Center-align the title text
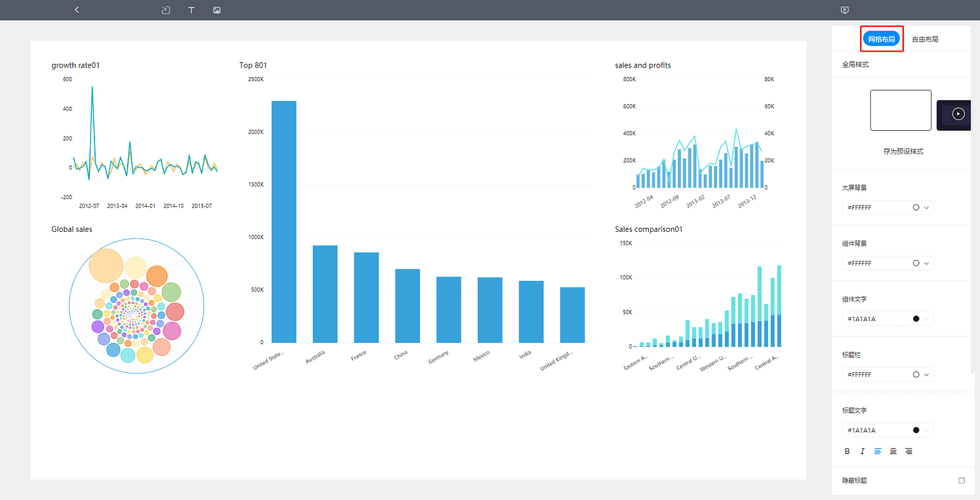Viewport: 980px width, 500px height. click(893, 451)
